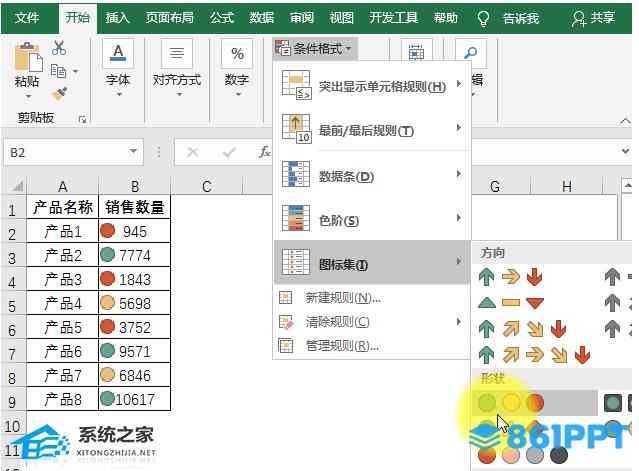Select red-to-black four circles icon set
Viewport: 639px width, 471px height.
[x=523, y=455]
